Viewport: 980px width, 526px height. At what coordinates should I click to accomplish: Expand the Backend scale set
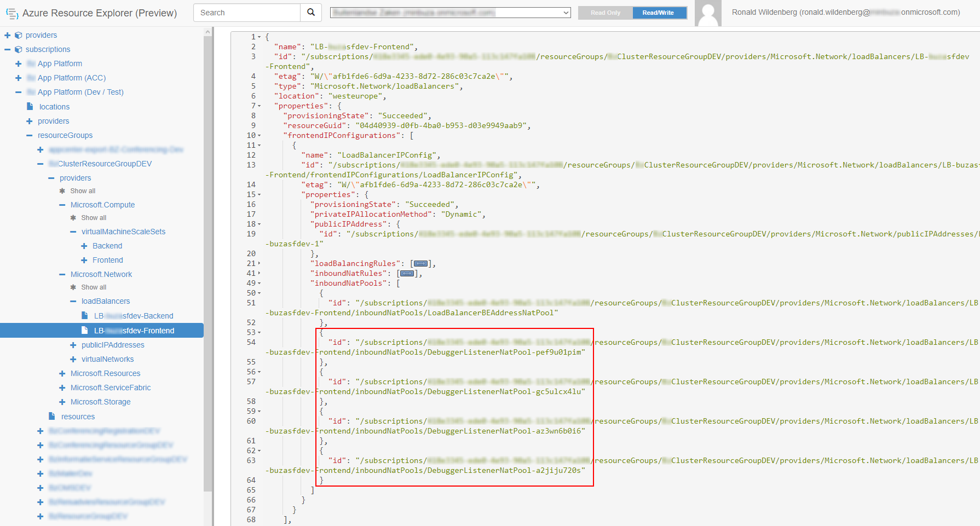84,246
